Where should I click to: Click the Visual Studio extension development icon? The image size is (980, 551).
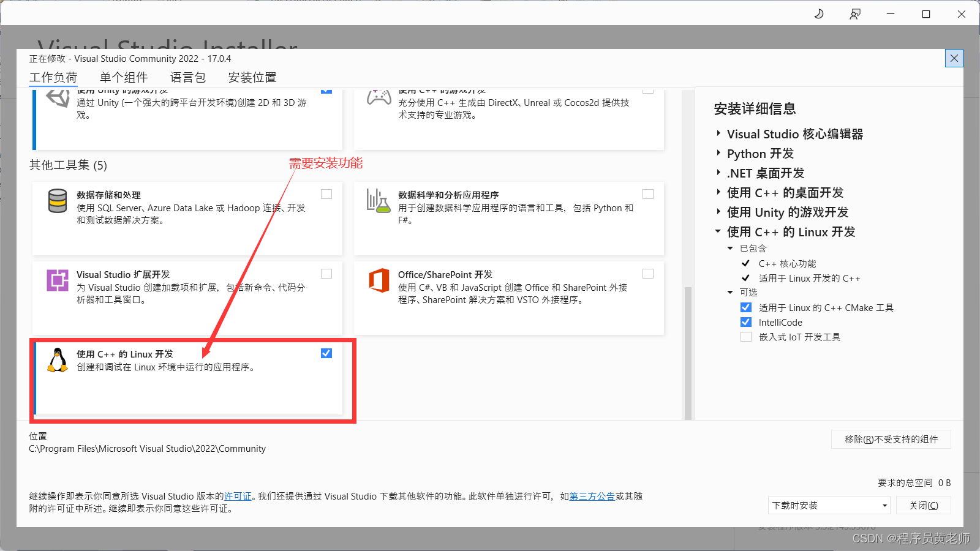pyautogui.click(x=58, y=280)
